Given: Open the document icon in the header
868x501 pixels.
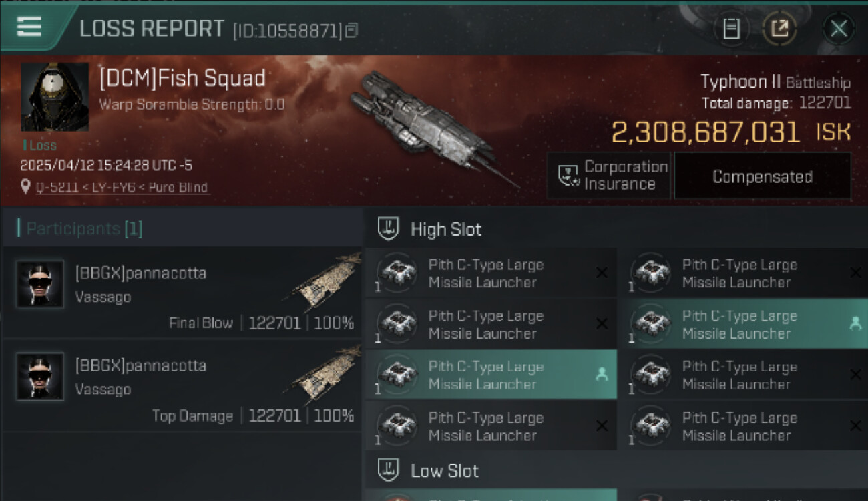Looking at the screenshot, I should (732, 29).
